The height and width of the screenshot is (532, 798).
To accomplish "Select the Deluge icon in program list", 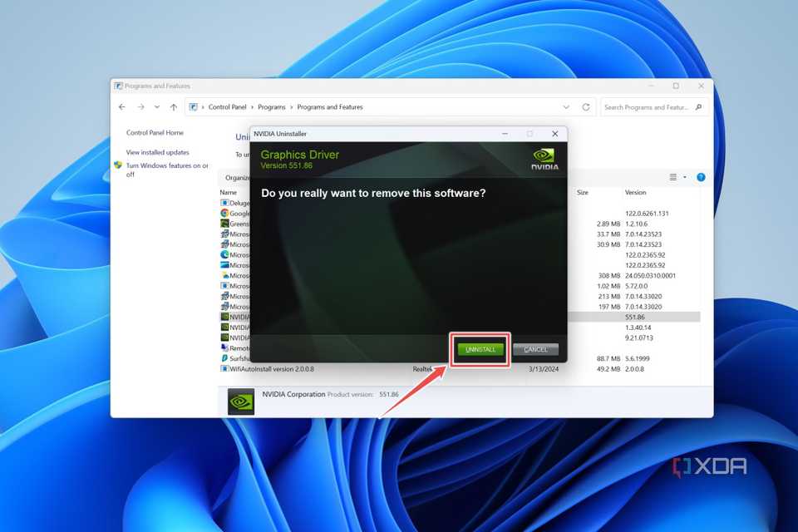I will pos(224,203).
